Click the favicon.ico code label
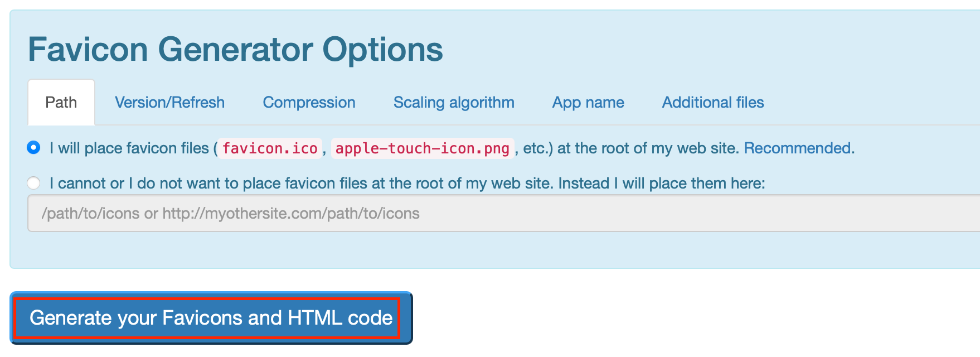This screenshot has height=357, width=980. pyautogui.click(x=270, y=148)
